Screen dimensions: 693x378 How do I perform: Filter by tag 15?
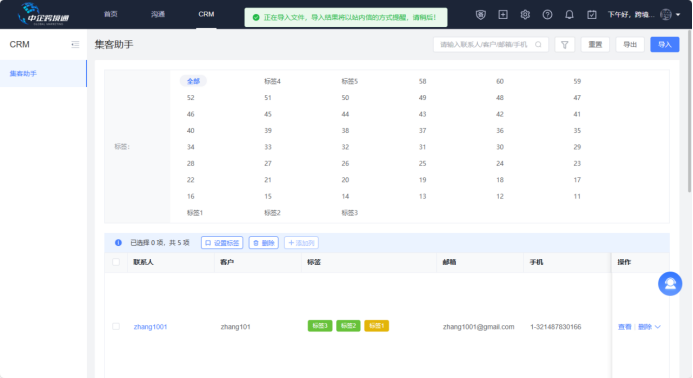(x=268, y=196)
